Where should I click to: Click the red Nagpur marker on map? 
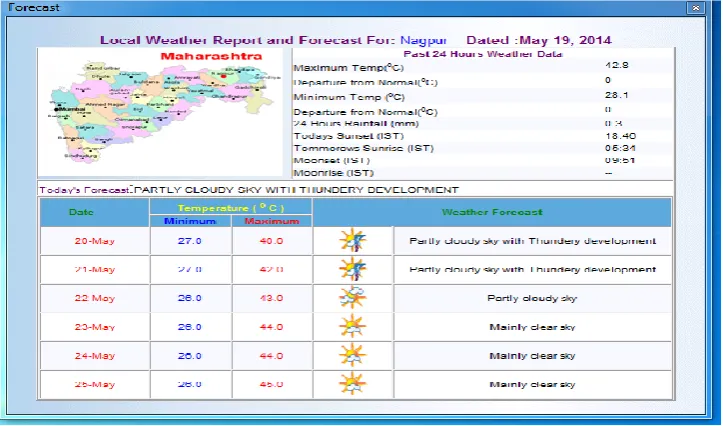(223, 76)
